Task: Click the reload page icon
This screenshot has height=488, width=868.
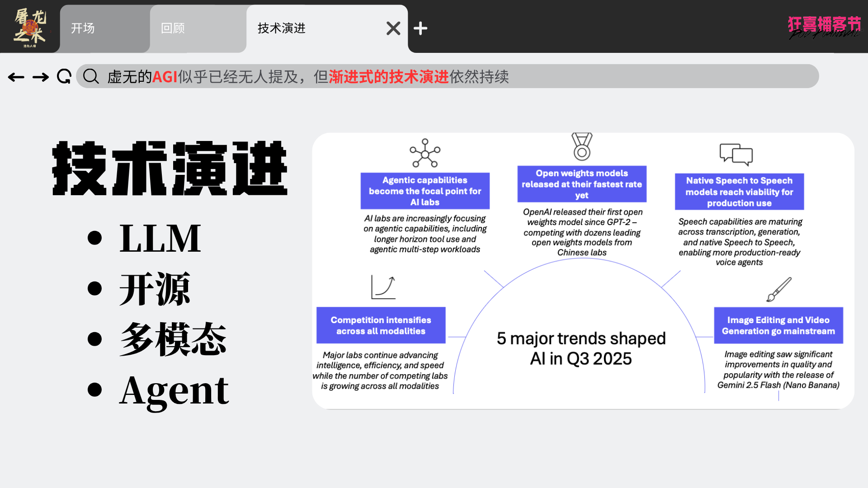Action: click(x=64, y=77)
